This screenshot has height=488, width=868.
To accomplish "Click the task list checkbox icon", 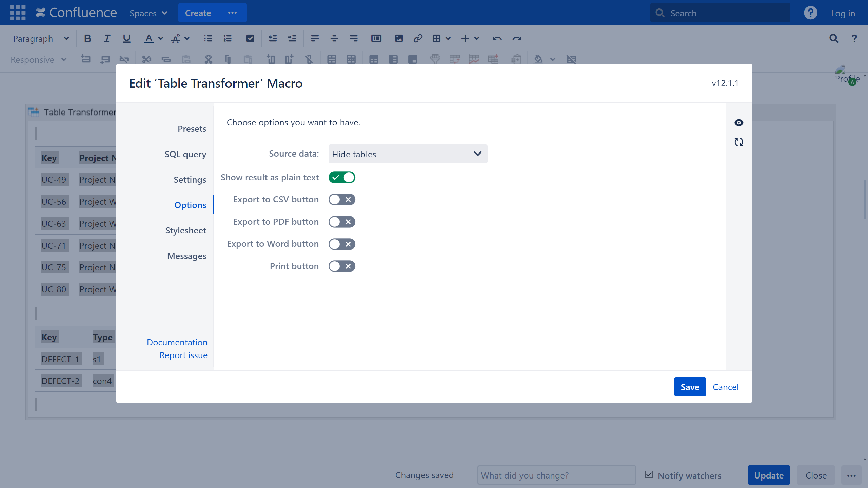I will click(x=250, y=38).
